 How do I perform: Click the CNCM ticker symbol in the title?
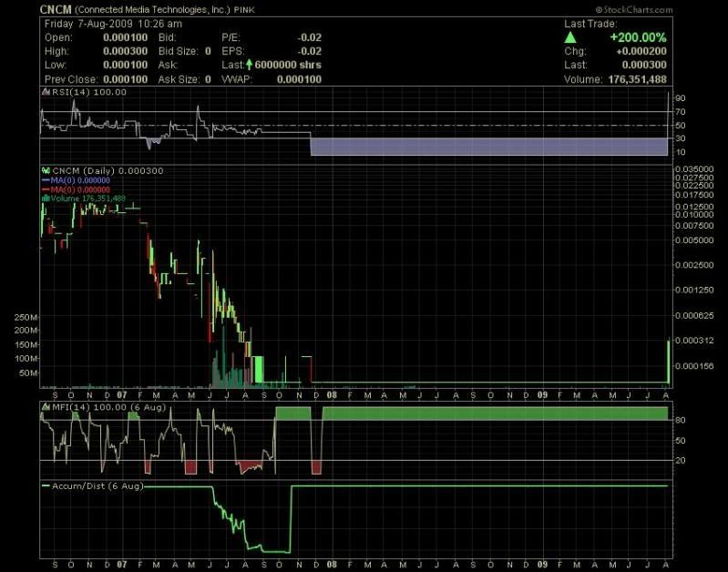tap(56, 9)
